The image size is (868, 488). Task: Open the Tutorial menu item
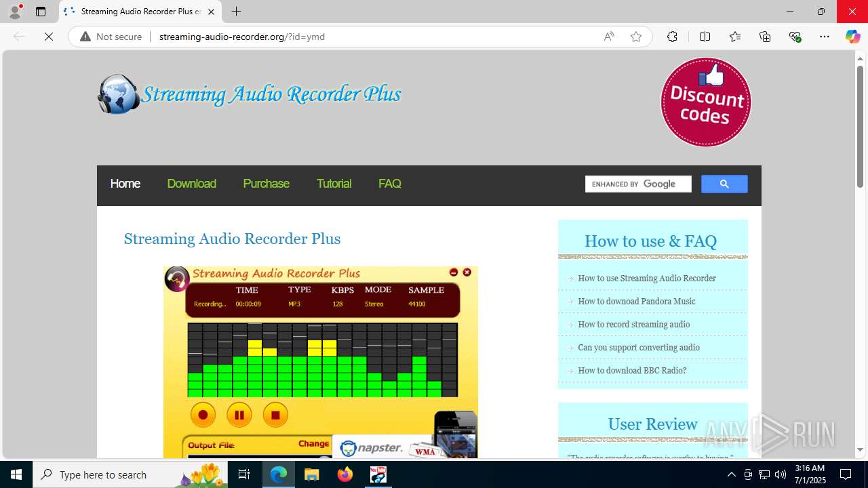(x=334, y=184)
